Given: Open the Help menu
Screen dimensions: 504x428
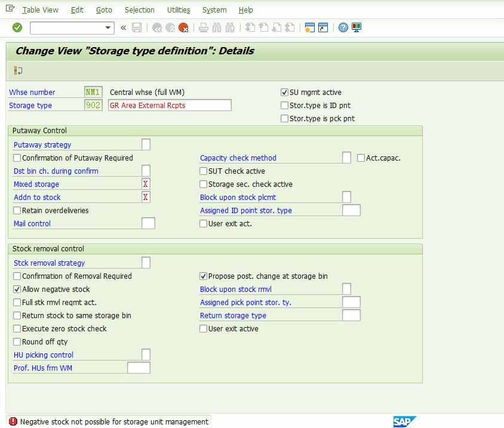Looking at the screenshot, I should tap(245, 10).
